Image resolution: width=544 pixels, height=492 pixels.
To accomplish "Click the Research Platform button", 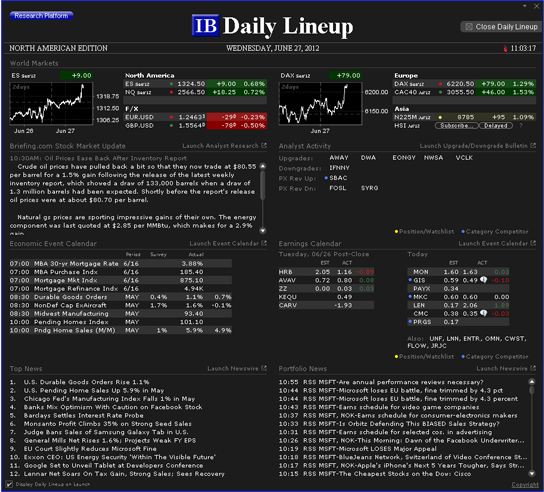I will click(x=41, y=16).
